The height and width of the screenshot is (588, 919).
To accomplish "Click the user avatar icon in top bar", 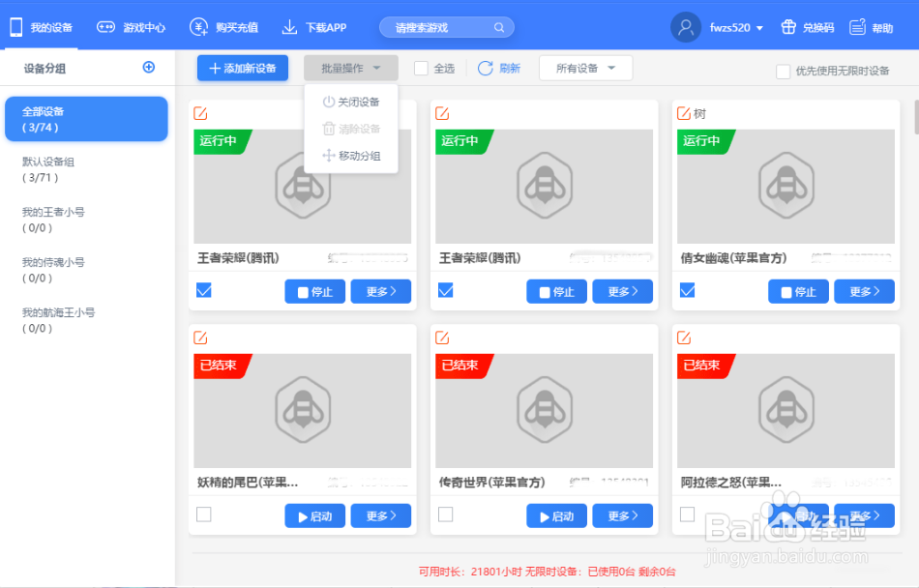I will tap(686, 27).
